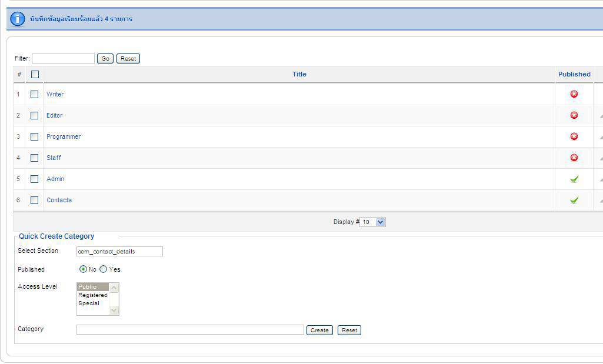Open the Staff category link
Viewport: 603px width, 364px height.
click(54, 158)
